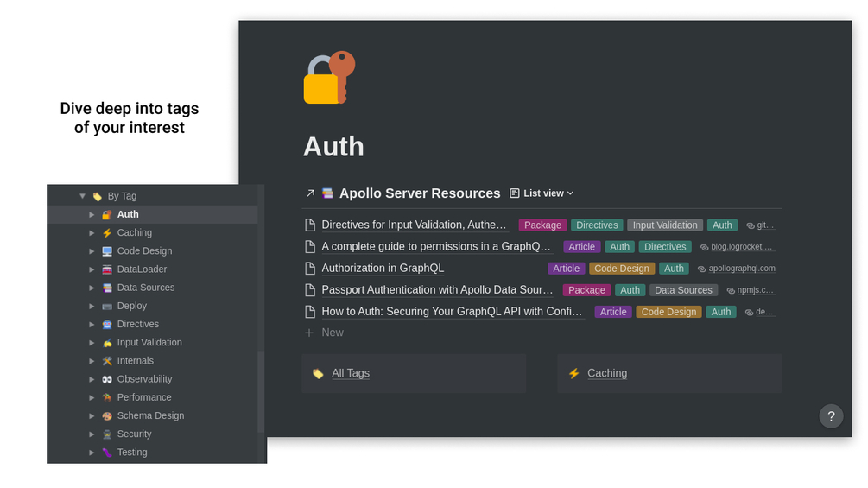
Task: Select Performance in the sidebar
Action: pyautogui.click(x=144, y=397)
